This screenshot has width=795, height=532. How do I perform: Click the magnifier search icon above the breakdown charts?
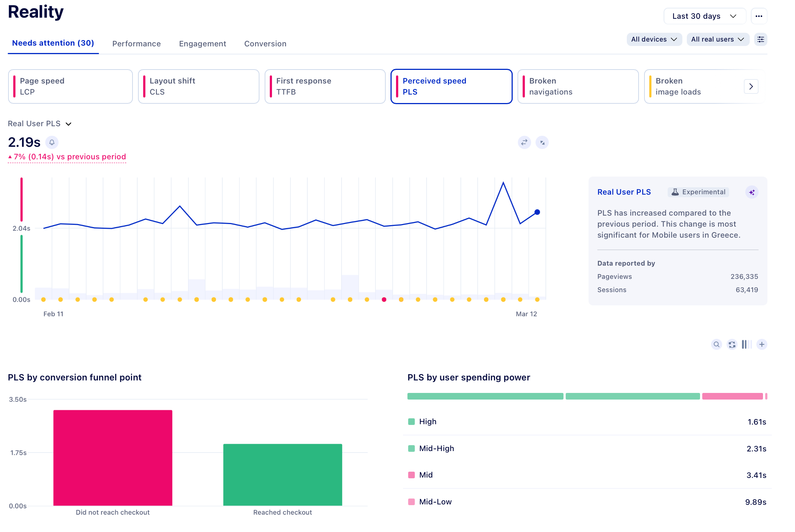(x=716, y=344)
